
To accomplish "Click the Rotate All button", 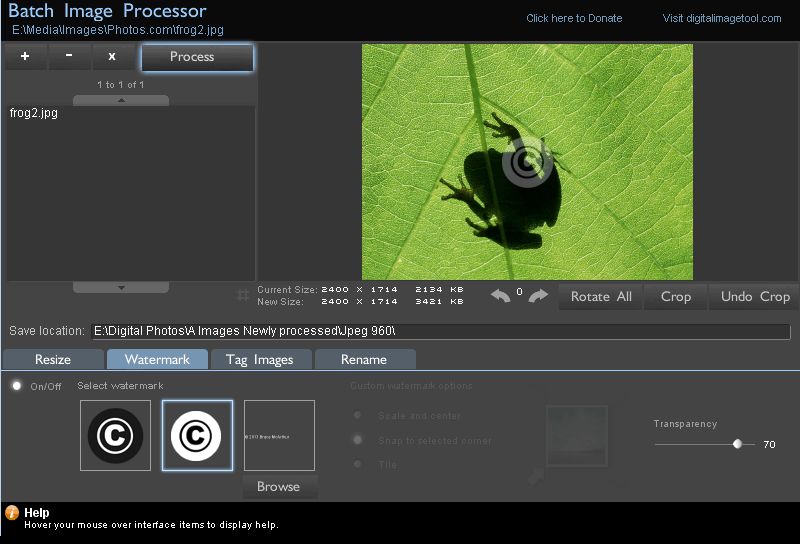I will click(601, 296).
